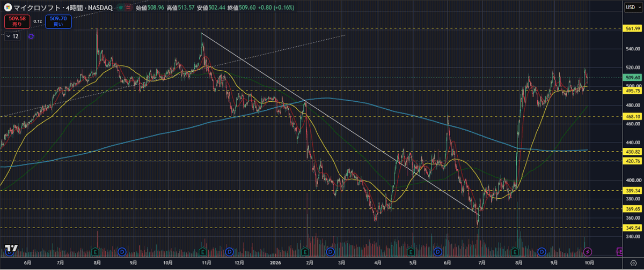Select the 430.82 horizontal line price label
Screen dimensions: 644x270
tap(631, 152)
